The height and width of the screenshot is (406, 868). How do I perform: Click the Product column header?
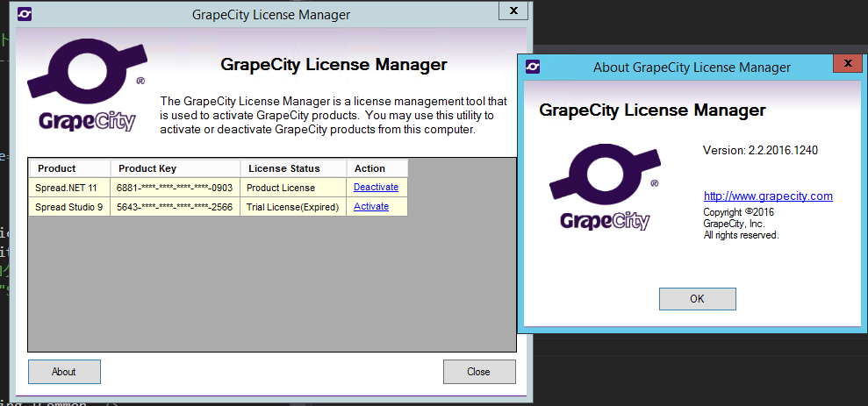pyautogui.click(x=69, y=168)
